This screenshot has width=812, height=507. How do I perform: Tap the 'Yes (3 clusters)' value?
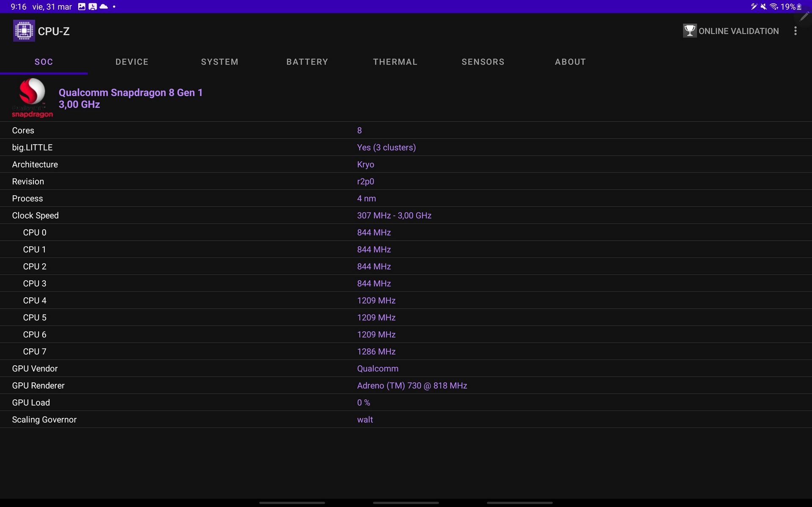click(x=387, y=148)
